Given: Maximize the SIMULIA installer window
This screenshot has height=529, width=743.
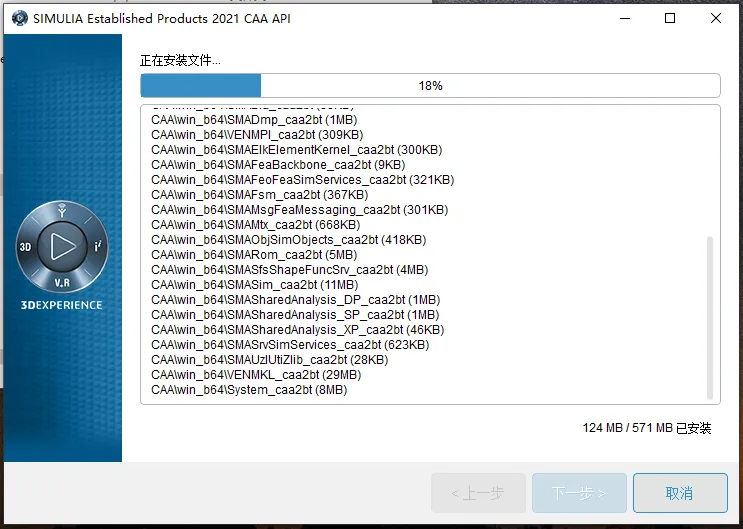Looking at the screenshot, I should [x=670, y=18].
